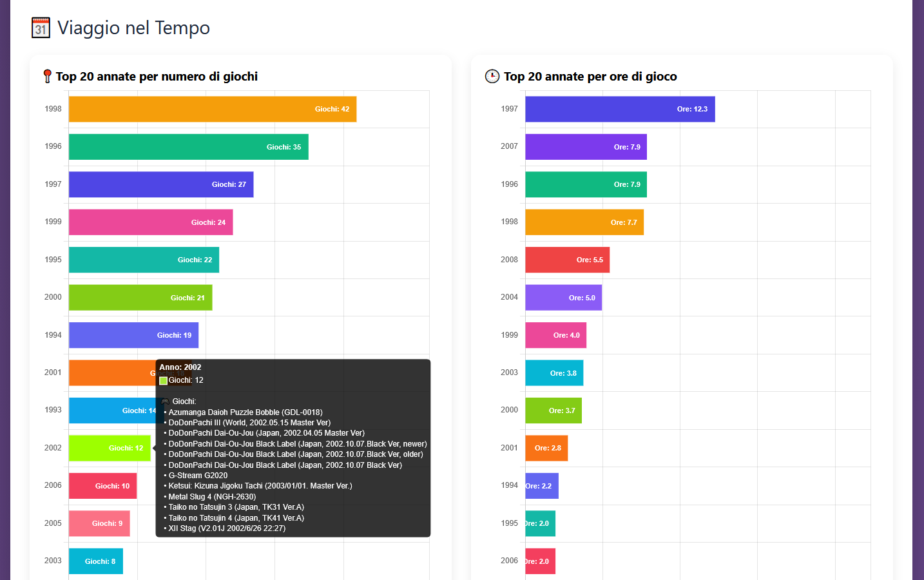The width and height of the screenshot is (924, 580).
Task: Click the clock icon beside Top 20 annate per ore di gioco
Action: click(x=492, y=76)
